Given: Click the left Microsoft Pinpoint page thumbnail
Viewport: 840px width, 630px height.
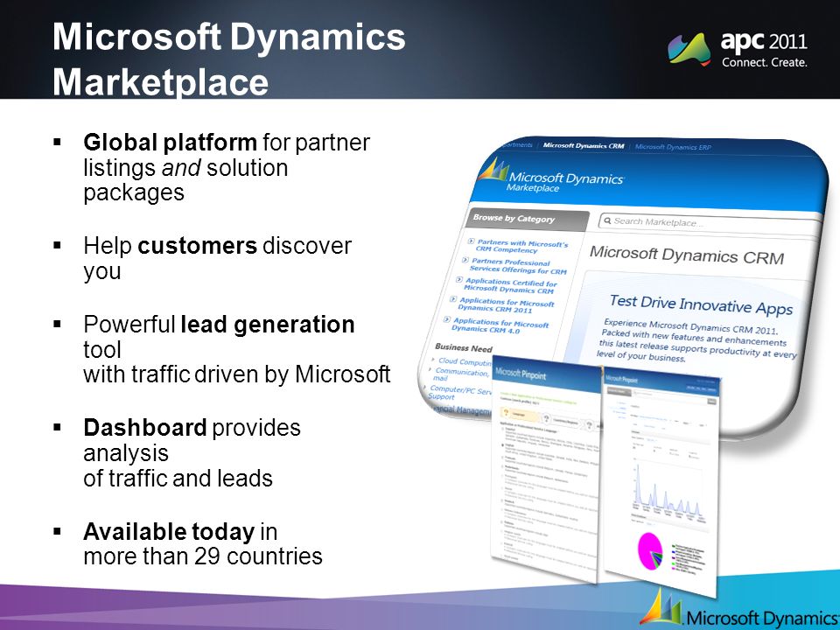Looking at the screenshot, I should 546,467.
